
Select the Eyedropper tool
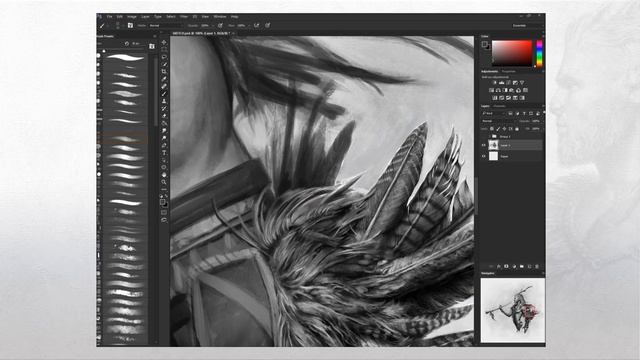point(164,79)
